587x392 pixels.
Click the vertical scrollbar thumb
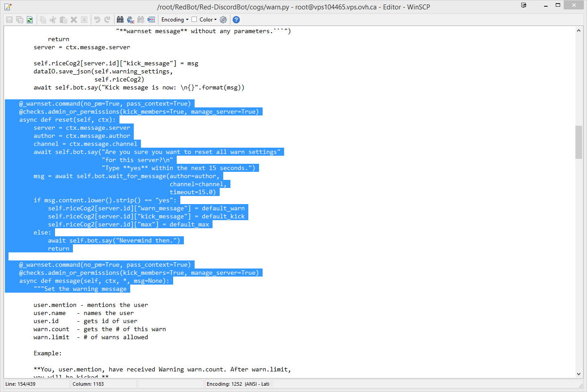click(578, 142)
